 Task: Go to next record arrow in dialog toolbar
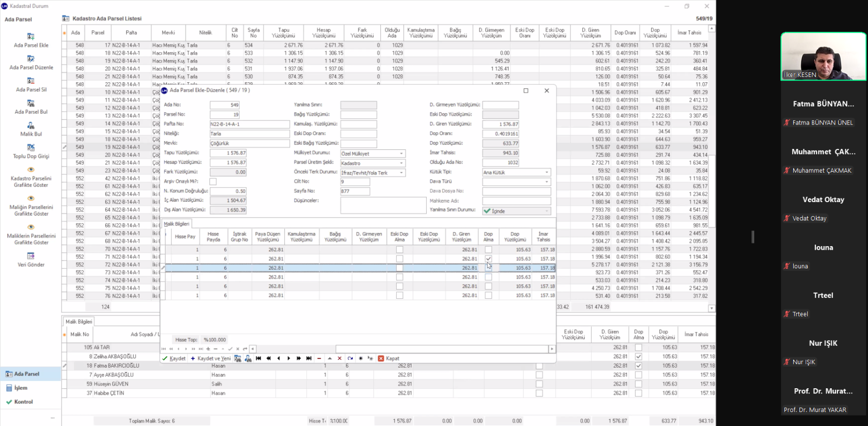click(289, 358)
